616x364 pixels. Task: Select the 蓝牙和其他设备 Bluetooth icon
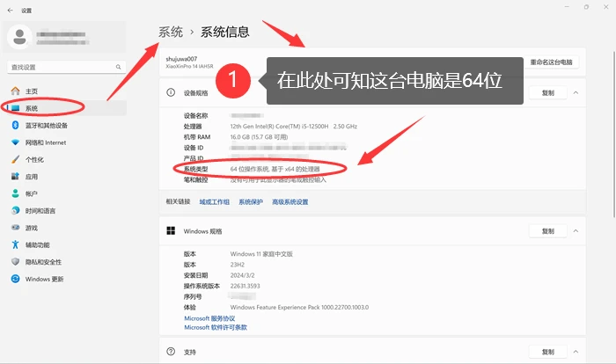15,125
